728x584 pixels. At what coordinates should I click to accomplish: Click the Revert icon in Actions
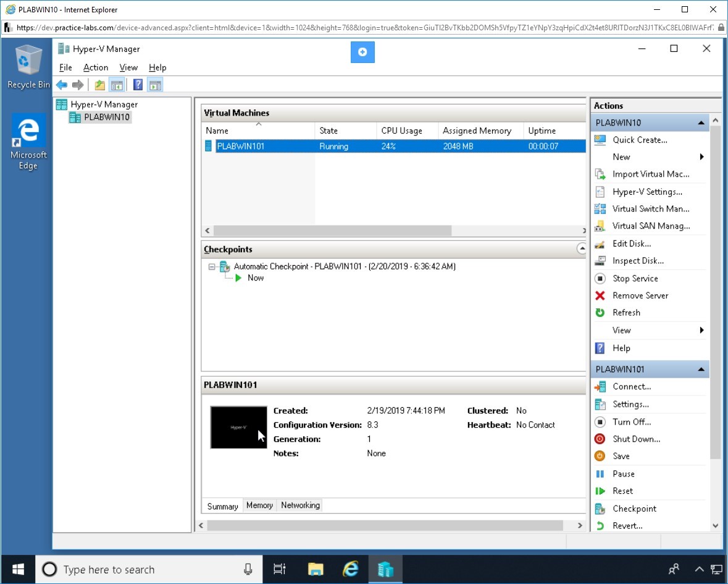click(600, 526)
